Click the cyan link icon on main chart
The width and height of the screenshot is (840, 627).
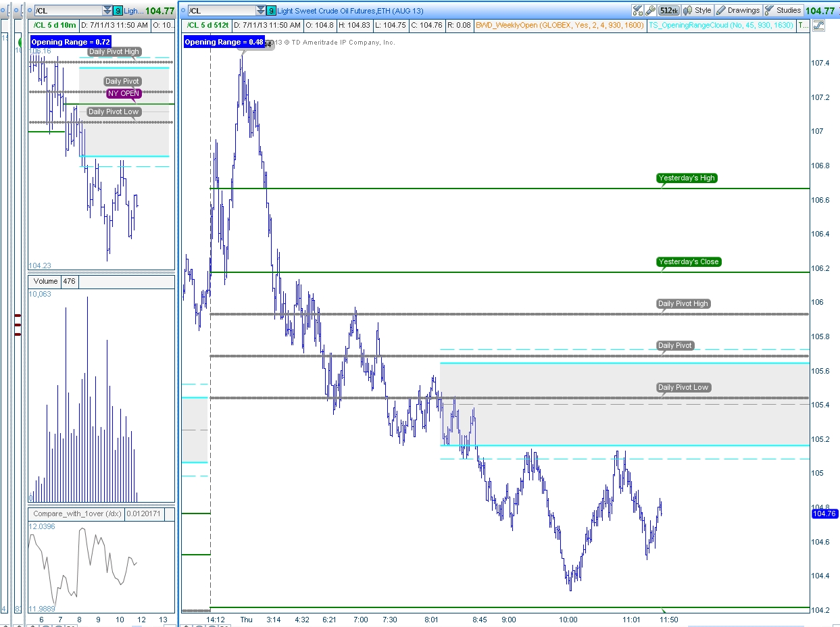[271, 10]
